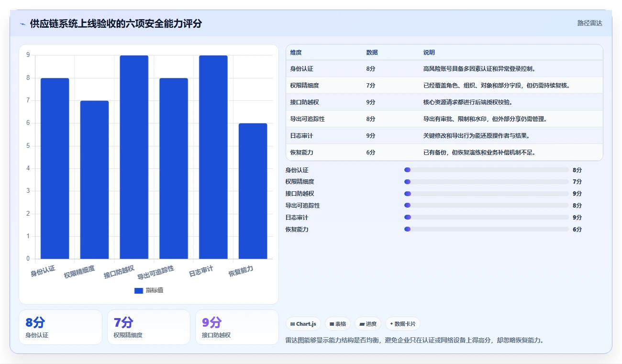
Task: Click the 权限精细度 progress bar
Action: [x=487, y=182]
